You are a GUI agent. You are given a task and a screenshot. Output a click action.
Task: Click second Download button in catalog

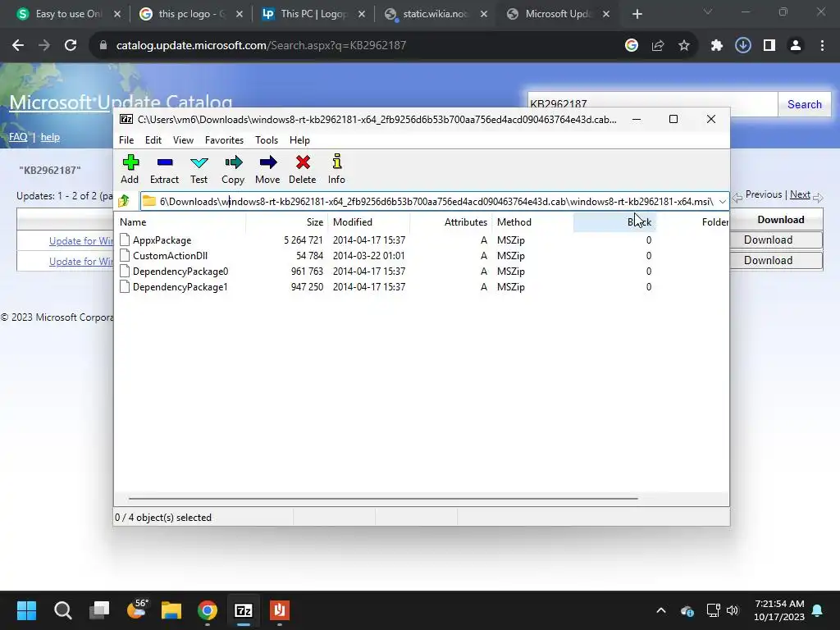pyautogui.click(x=768, y=260)
